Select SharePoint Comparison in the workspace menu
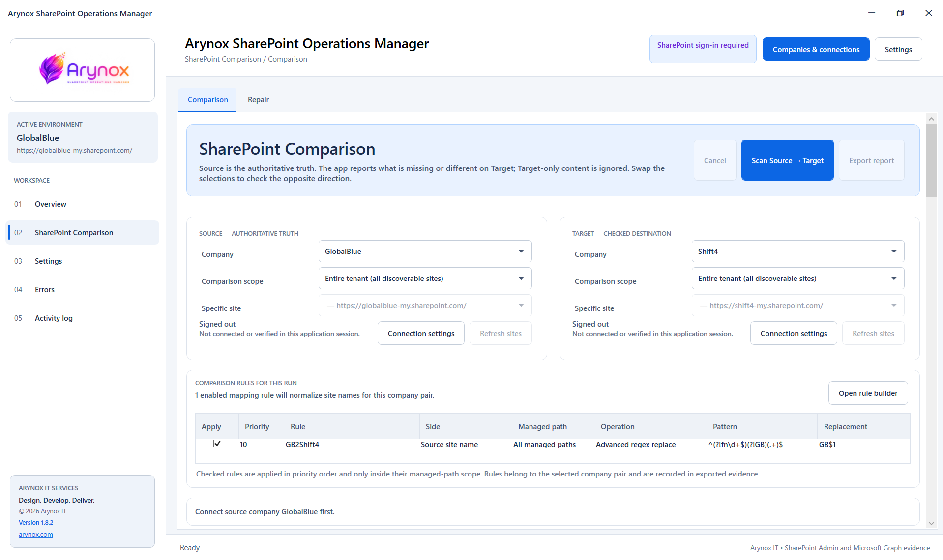The height and width of the screenshot is (560, 943). [x=83, y=233]
